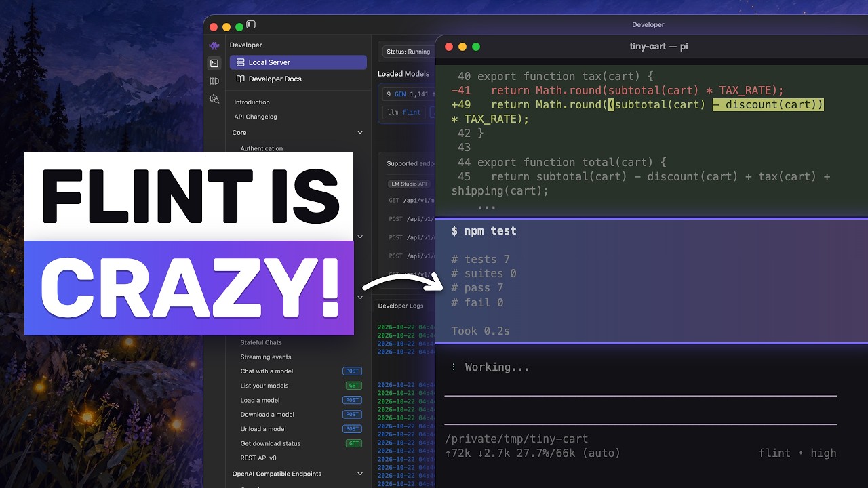Click the POST badge for Download a model
The height and width of the screenshot is (488, 868).
(x=352, y=415)
